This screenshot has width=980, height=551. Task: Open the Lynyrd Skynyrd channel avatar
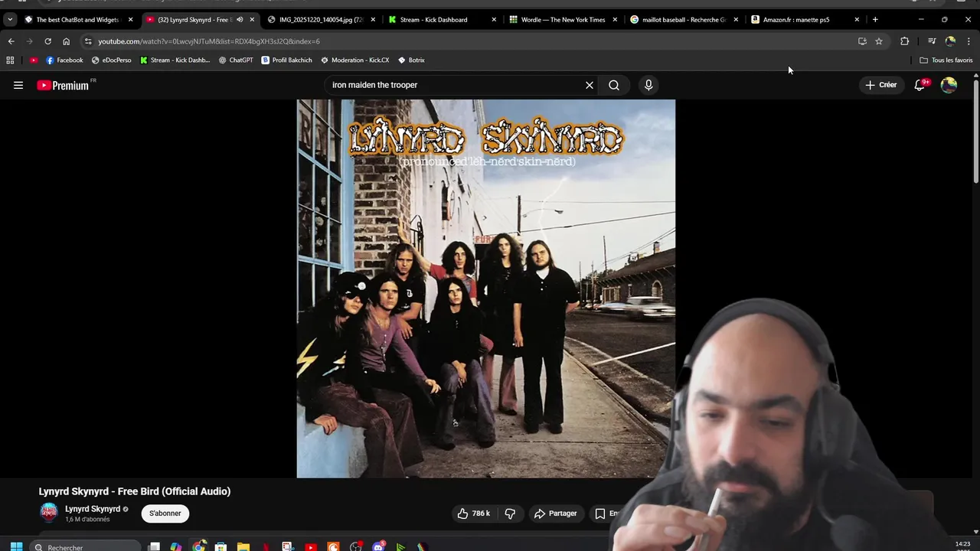pyautogui.click(x=48, y=513)
